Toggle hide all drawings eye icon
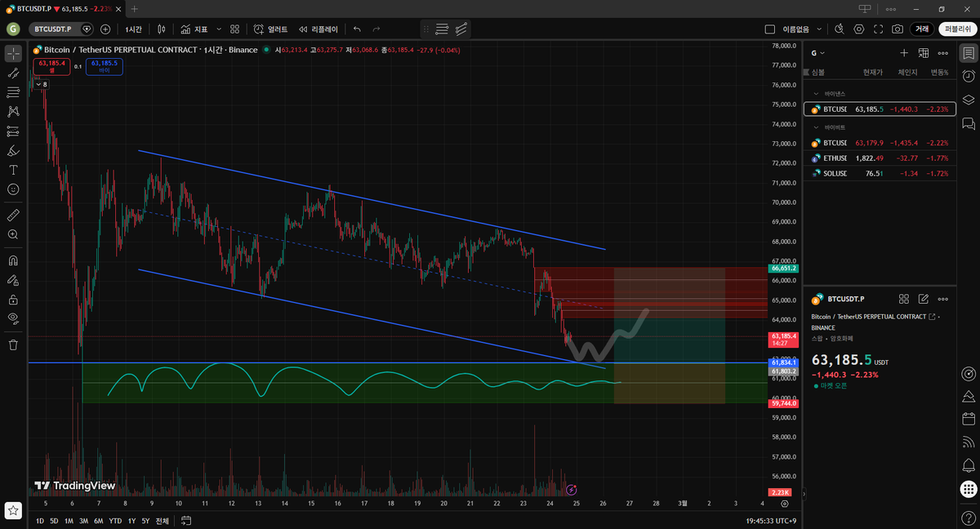The width and height of the screenshot is (980, 529). coord(13,318)
